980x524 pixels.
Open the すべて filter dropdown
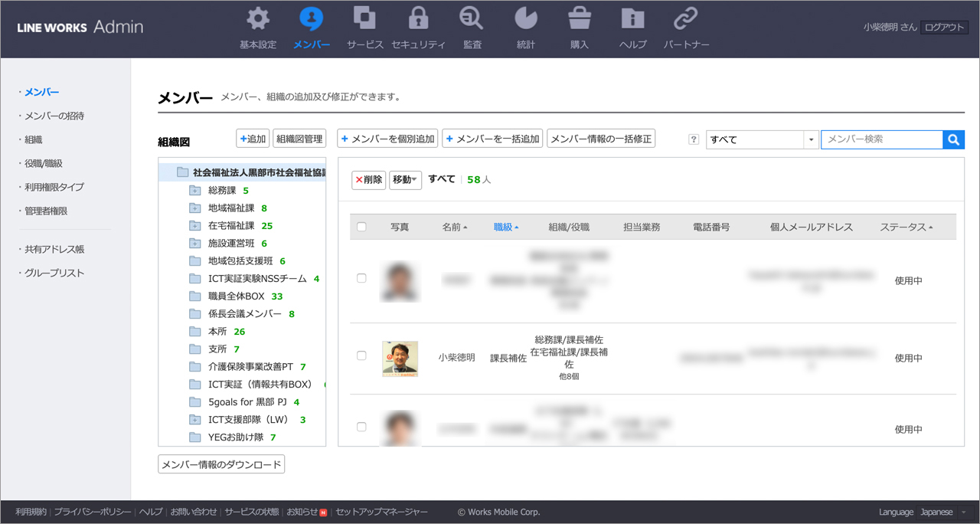pos(762,139)
